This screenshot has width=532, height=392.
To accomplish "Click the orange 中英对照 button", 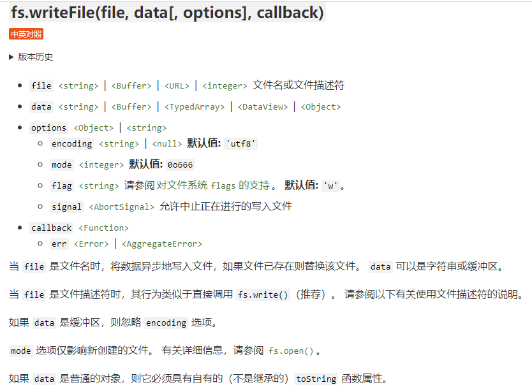I will (x=26, y=34).
